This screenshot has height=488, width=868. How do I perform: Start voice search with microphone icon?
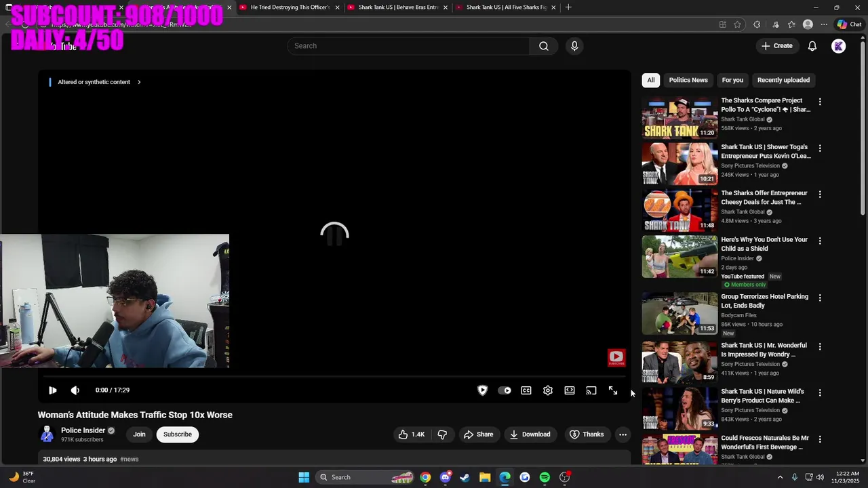click(574, 46)
